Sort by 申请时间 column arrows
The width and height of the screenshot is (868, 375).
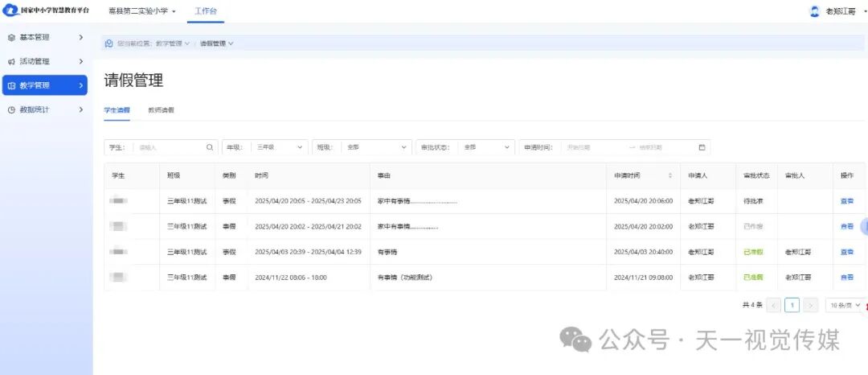point(669,175)
